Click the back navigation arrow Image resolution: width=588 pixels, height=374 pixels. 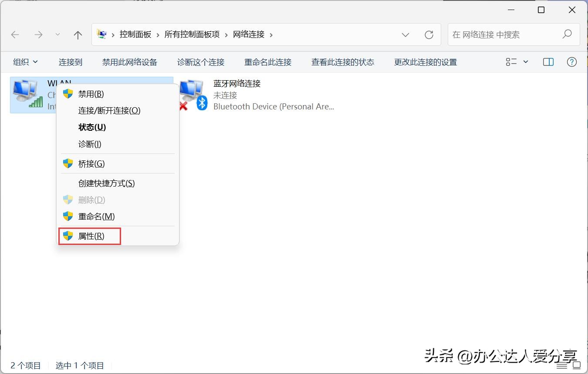(x=15, y=34)
